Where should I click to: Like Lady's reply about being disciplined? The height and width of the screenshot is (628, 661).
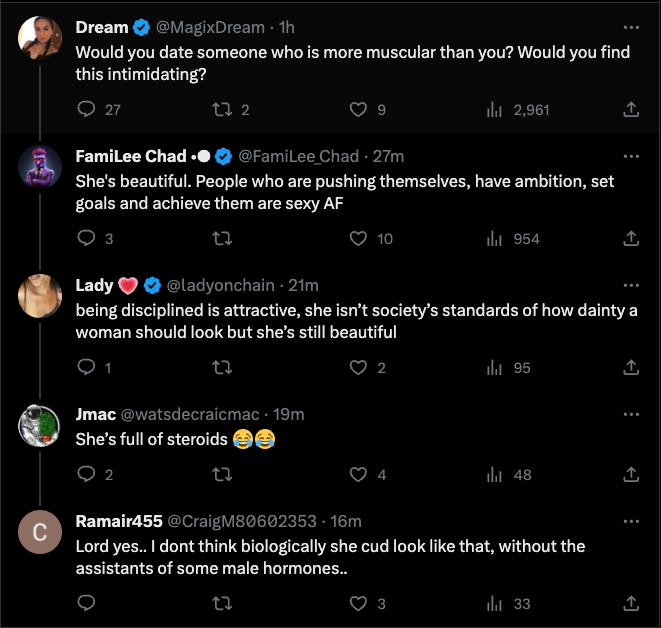(358, 368)
